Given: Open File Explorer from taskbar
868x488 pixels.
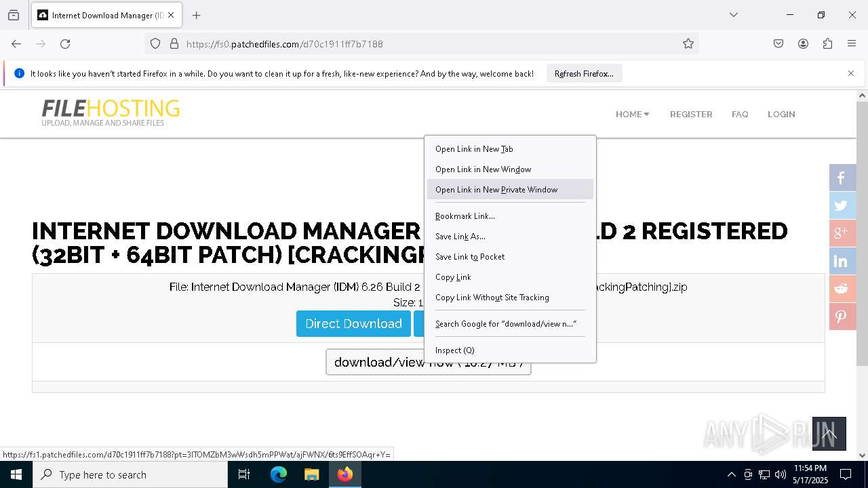Looking at the screenshot, I should [x=311, y=474].
